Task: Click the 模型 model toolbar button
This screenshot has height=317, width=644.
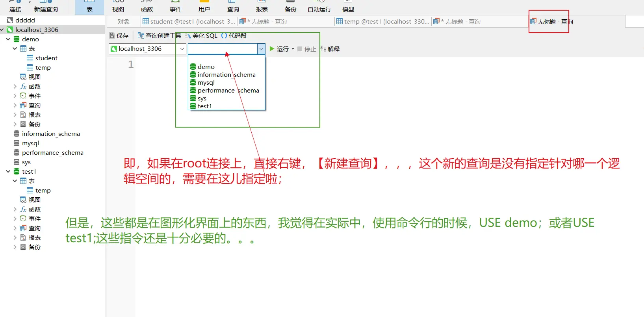Action: [348, 7]
